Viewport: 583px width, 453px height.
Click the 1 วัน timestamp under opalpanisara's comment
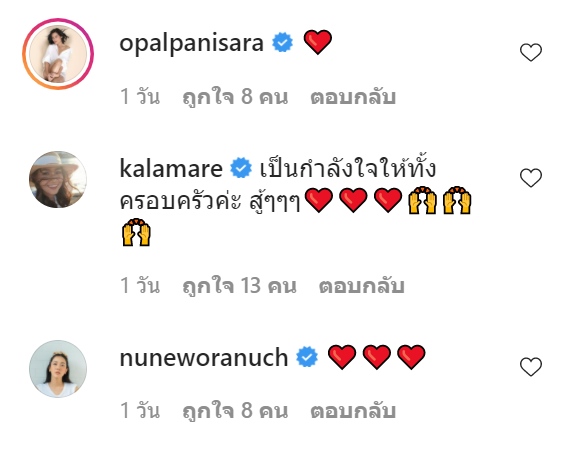click(140, 97)
